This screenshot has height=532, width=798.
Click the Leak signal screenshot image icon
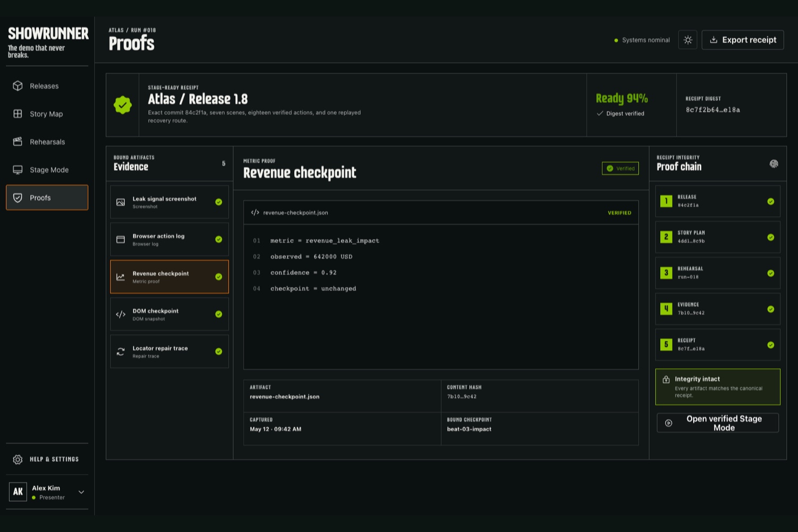pos(121,202)
